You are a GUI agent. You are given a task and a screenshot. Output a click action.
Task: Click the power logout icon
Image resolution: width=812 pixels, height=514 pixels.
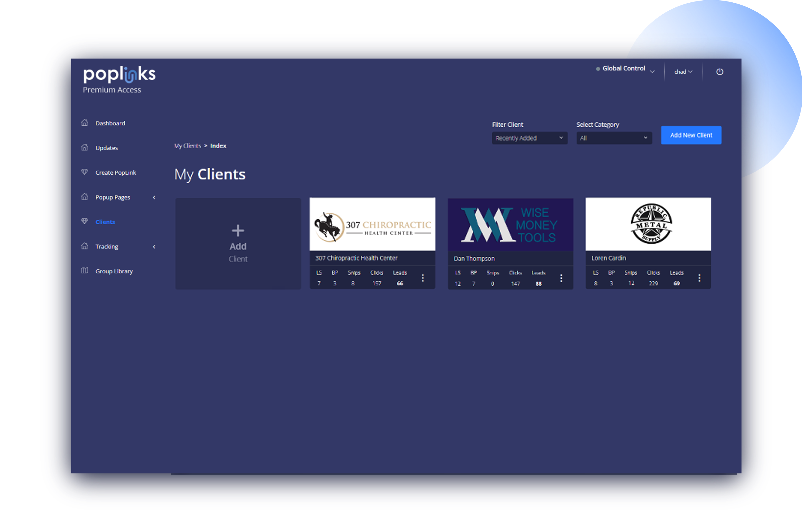[720, 72]
